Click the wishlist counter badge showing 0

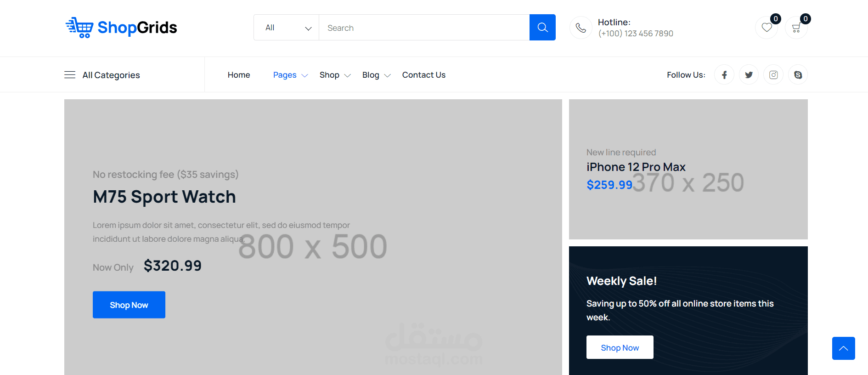pos(776,19)
